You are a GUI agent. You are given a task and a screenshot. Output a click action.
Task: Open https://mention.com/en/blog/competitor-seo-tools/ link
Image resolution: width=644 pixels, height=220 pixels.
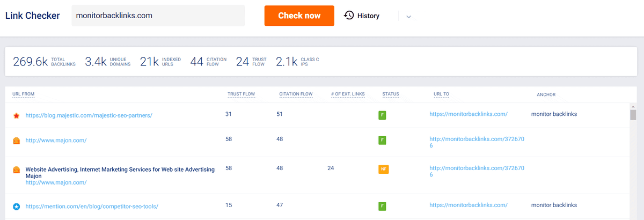coord(92,206)
